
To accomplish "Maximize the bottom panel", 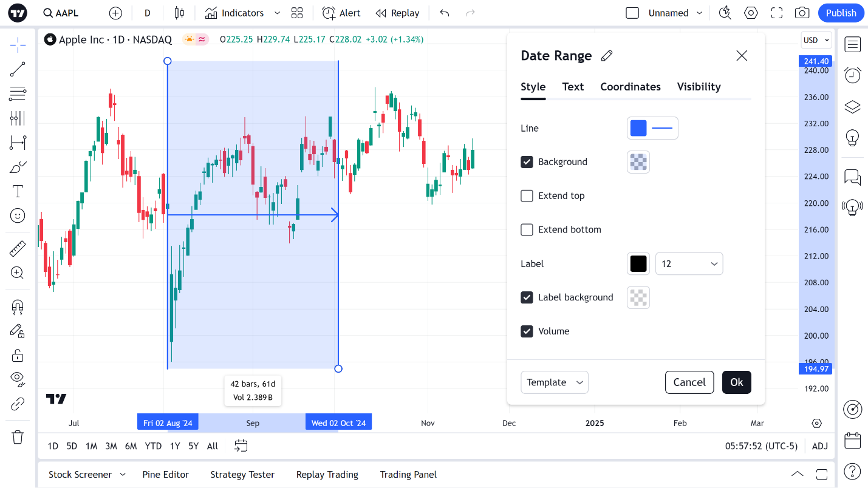I will tap(822, 474).
